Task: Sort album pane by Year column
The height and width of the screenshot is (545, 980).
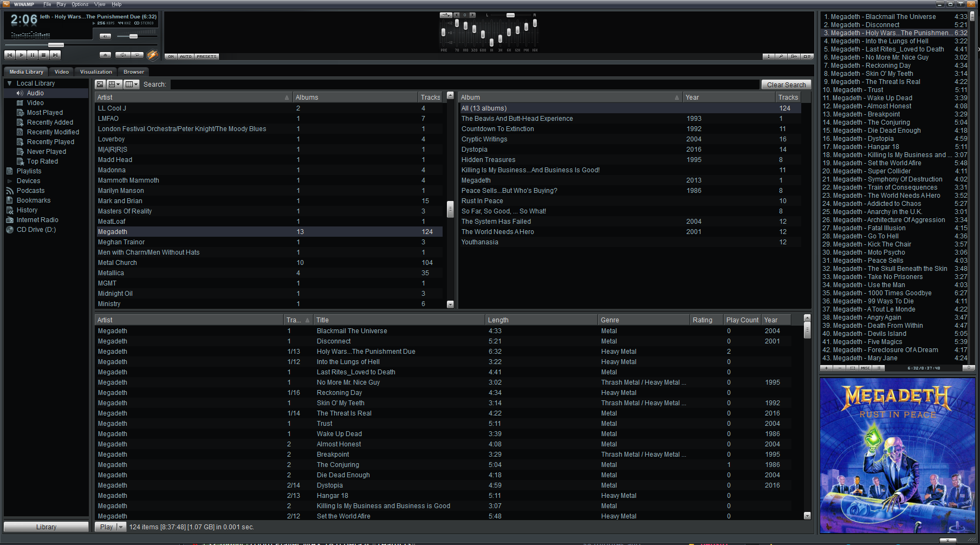Action: click(729, 98)
